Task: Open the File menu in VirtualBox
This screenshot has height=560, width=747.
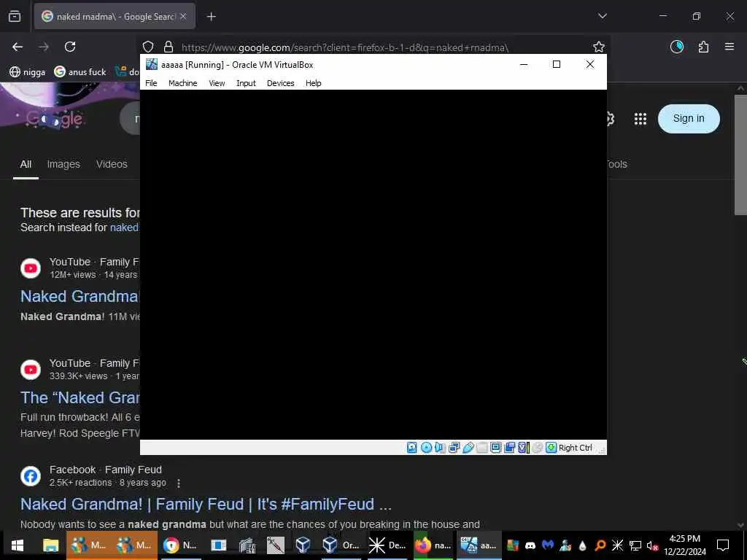Action: tap(151, 83)
